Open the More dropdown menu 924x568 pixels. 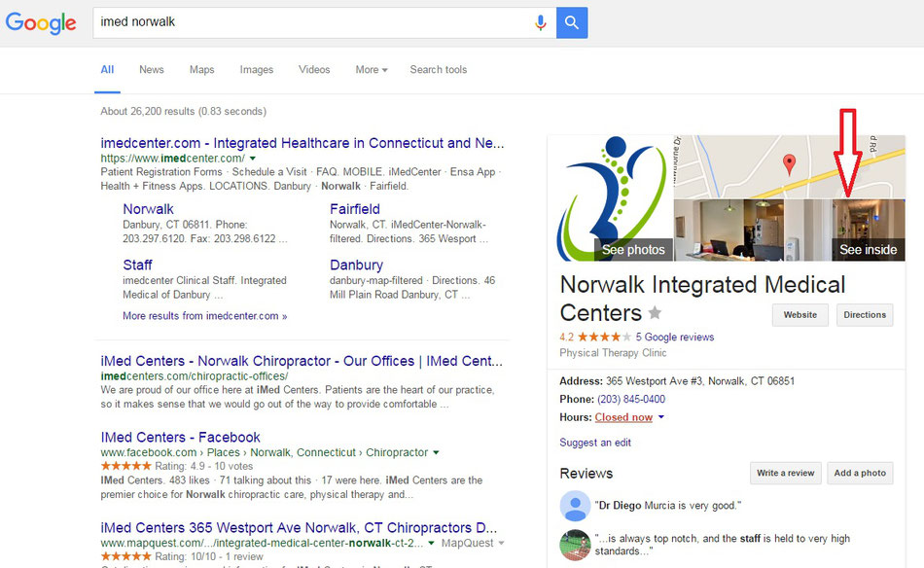pos(372,69)
